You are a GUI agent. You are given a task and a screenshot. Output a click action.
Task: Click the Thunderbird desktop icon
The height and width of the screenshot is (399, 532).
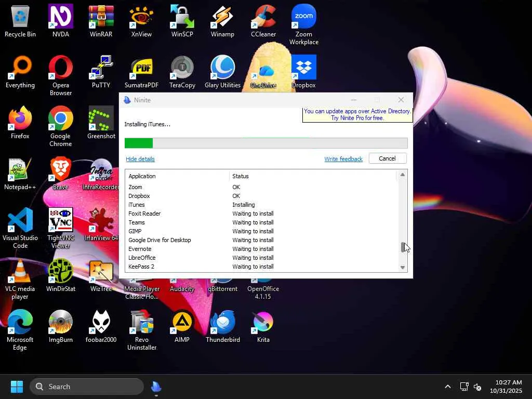(x=222, y=326)
